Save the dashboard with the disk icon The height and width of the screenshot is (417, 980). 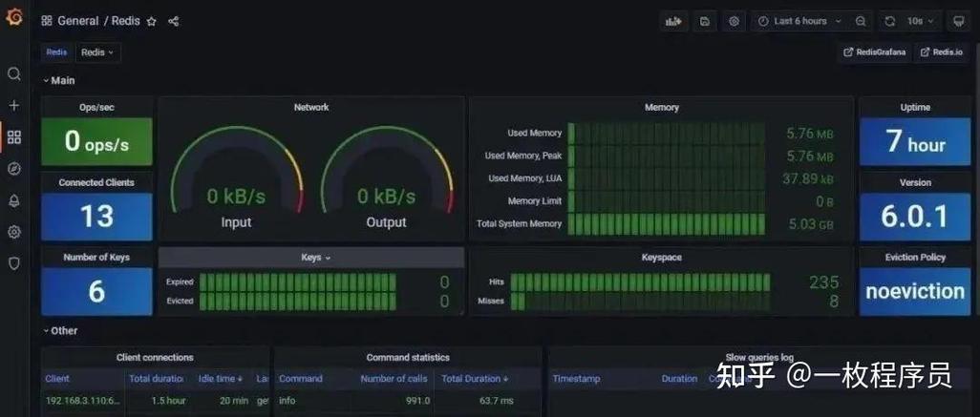pyautogui.click(x=705, y=21)
